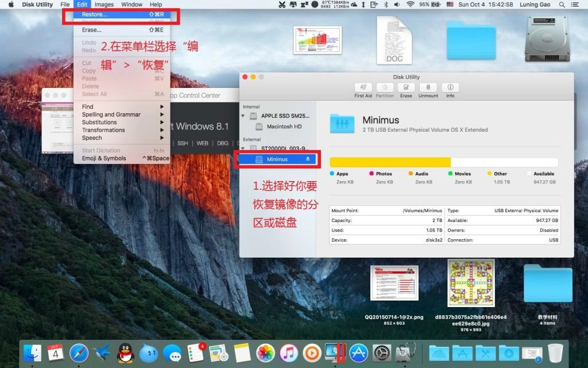The width and height of the screenshot is (588, 368).
Task: Click the Partition toolbar icon
Action: click(385, 87)
